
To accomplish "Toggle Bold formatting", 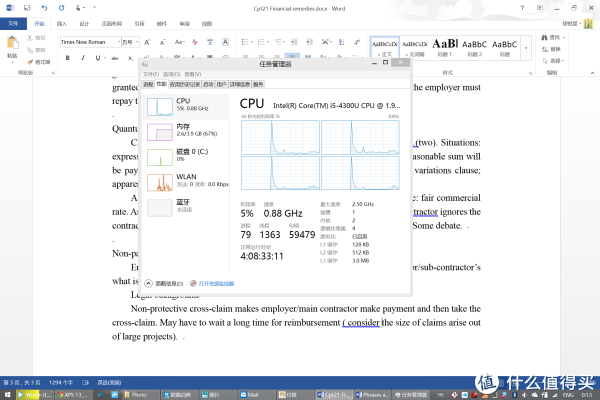I will point(68,58).
